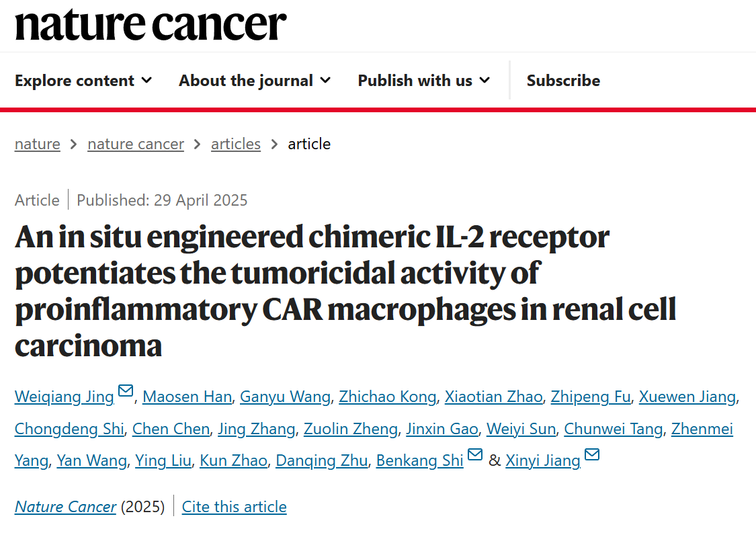Click envelope icon beside Benkang Shi
The width and height of the screenshot is (756, 533).
pyautogui.click(x=475, y=455)
